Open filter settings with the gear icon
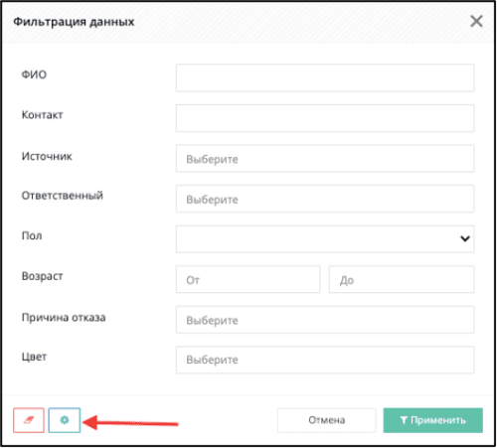Image resolution: width=497 pixels, height=448 pixels. (x=65, y=420)
